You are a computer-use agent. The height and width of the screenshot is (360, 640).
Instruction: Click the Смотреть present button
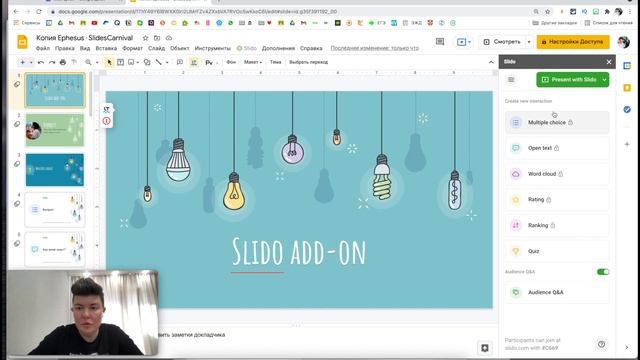(x=502, y=42)
